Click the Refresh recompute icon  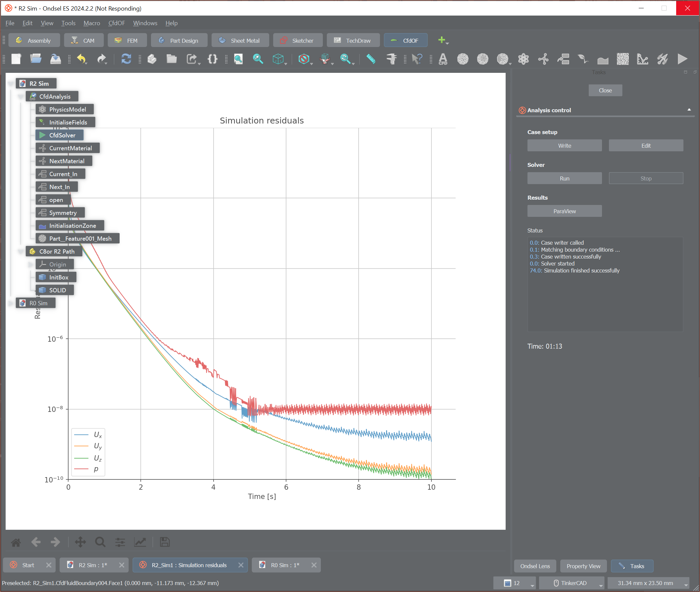(x=126, y=59)
